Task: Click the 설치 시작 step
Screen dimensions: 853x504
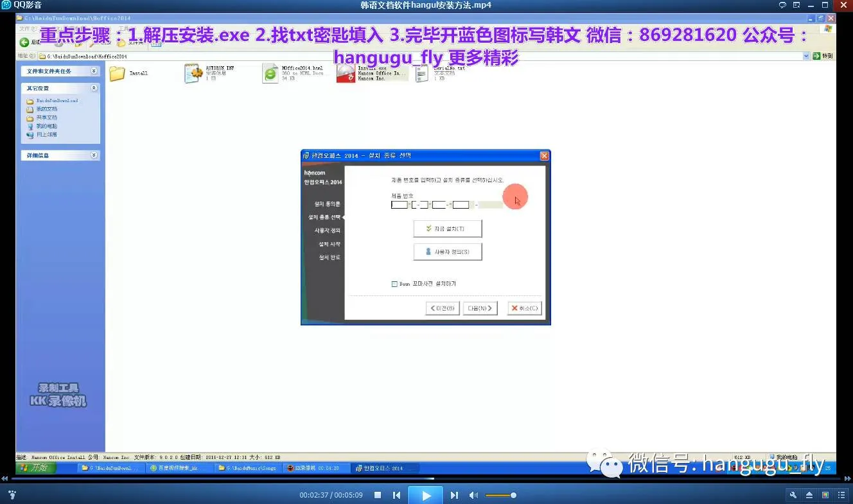Action: click(x=330, y=244)
